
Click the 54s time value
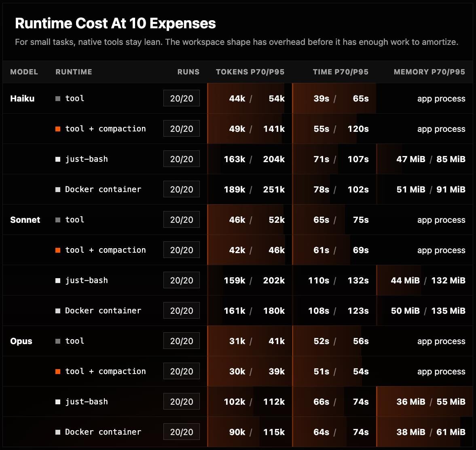(x=361, y=372)
